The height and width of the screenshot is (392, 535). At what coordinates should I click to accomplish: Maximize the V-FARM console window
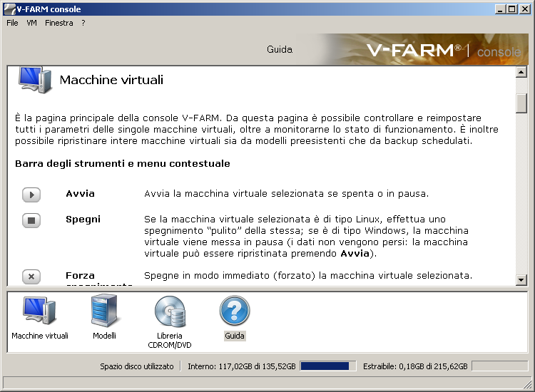(x=512, y=9)
